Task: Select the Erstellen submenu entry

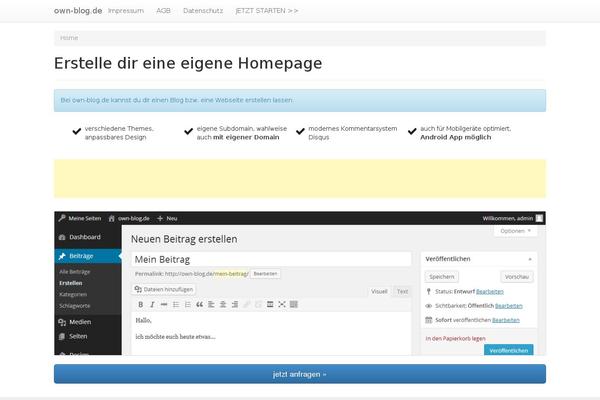Action: (x=71, y=283)
